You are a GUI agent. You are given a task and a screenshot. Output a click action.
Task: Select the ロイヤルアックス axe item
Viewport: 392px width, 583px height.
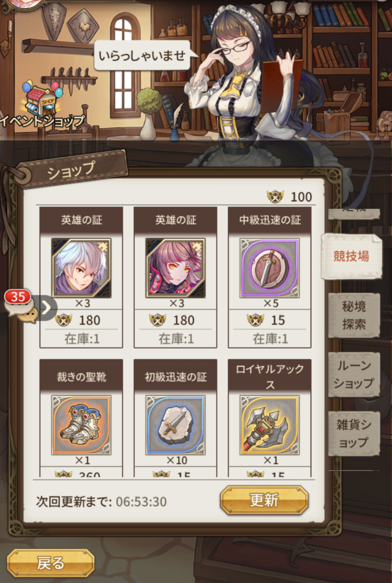point(269,425)
